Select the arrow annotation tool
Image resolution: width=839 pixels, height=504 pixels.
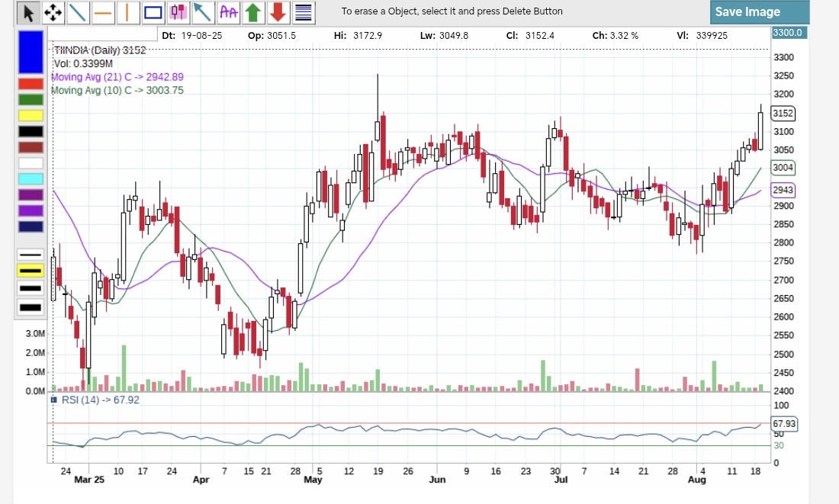201,13
